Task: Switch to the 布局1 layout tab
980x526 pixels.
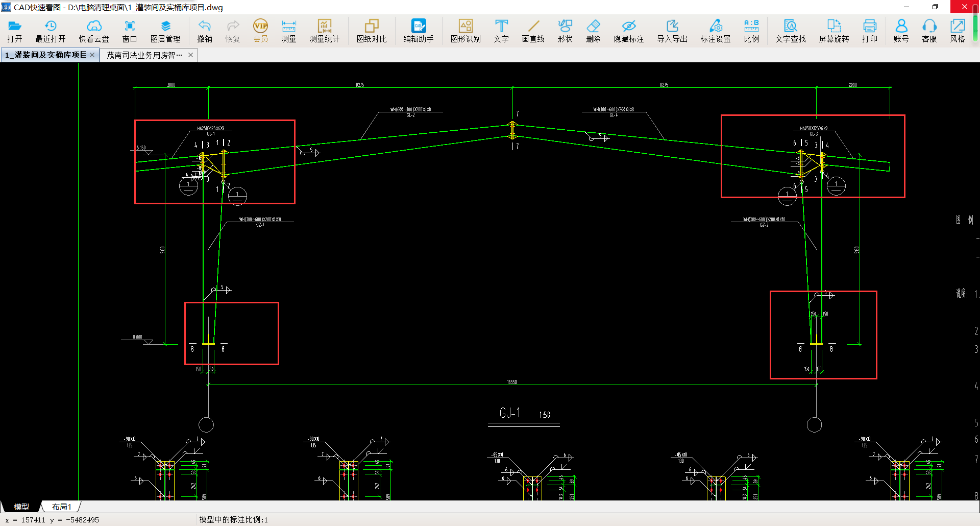Action: [x=61, y=507]
